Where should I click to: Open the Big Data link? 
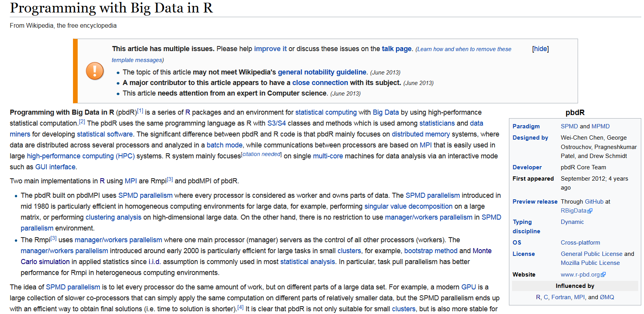coord(386,112)
